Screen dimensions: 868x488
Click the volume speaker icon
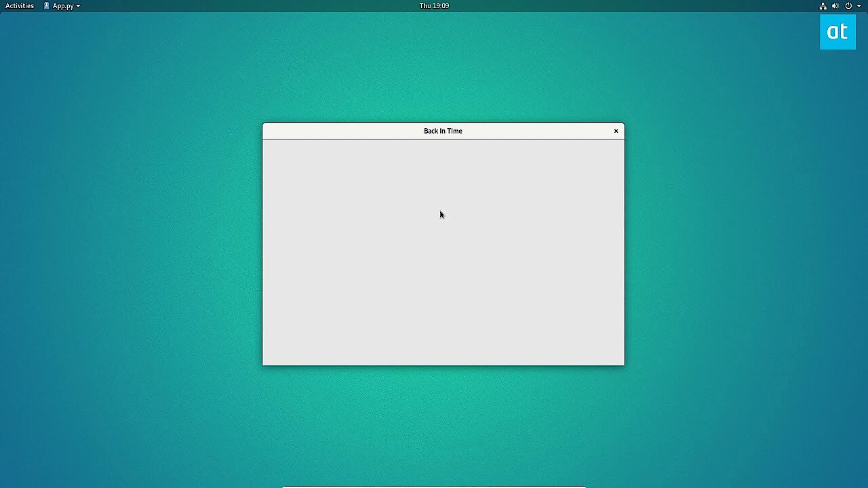(835, 5)
